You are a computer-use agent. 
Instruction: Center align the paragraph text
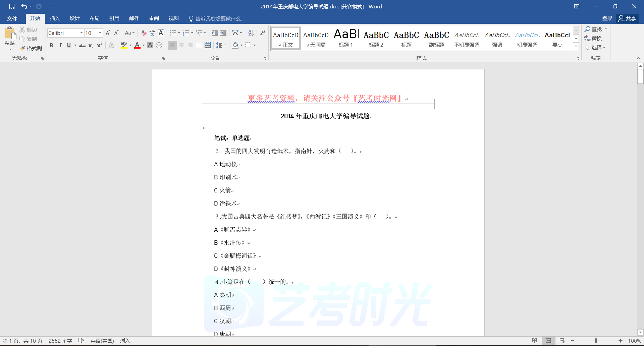pos(181,45)
